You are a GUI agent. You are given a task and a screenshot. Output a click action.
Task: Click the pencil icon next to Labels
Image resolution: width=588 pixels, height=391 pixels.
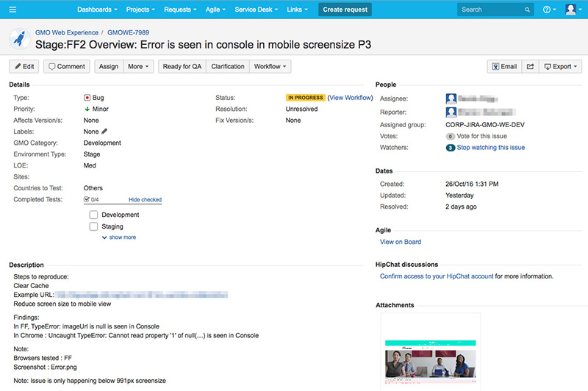[104, 132]
